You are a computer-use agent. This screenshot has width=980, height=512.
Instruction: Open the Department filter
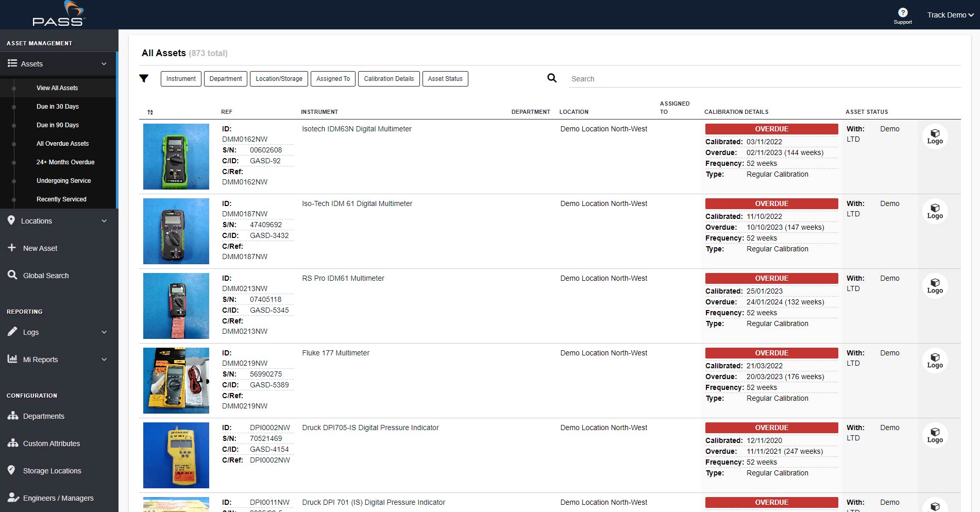pos(226,79)
